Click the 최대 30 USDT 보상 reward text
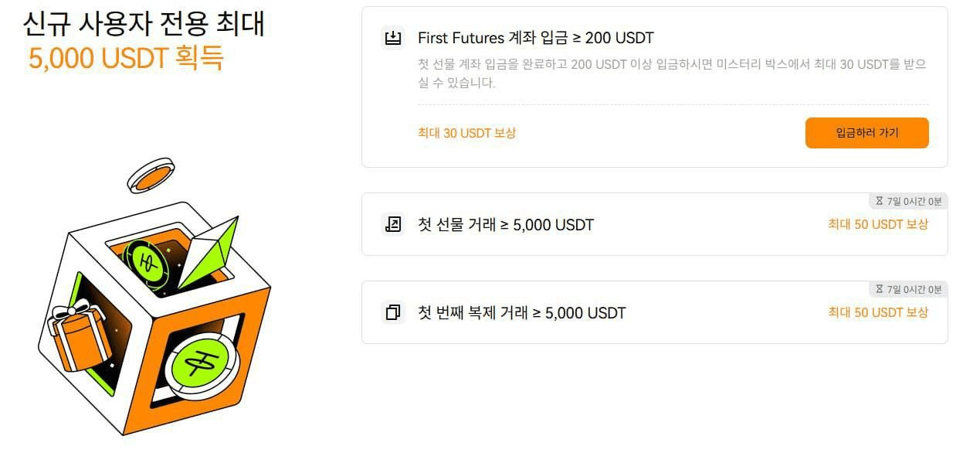The image size is (980, 463). [x=466, y=133]
